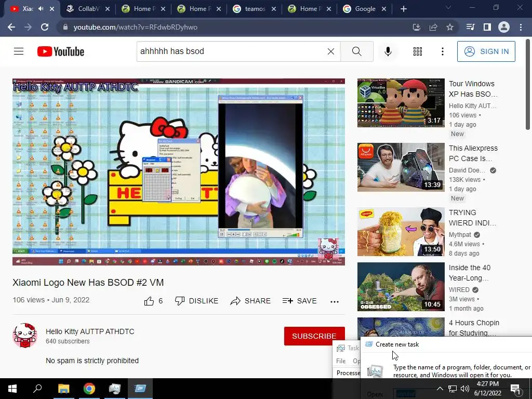Viewport: 532px width, 399px height.
Task: Bookmark this tab with the star
Action: [x=450, y=27]
